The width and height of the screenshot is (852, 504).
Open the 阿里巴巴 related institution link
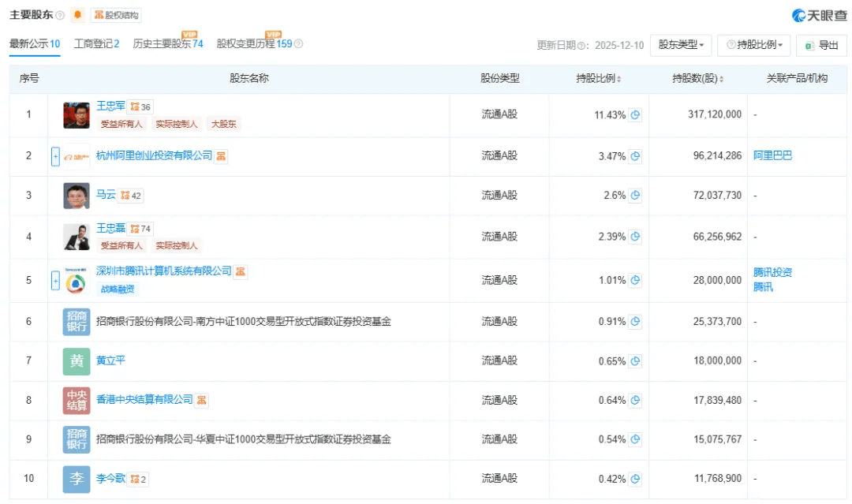pyautogui.click(x=772, y=156)
